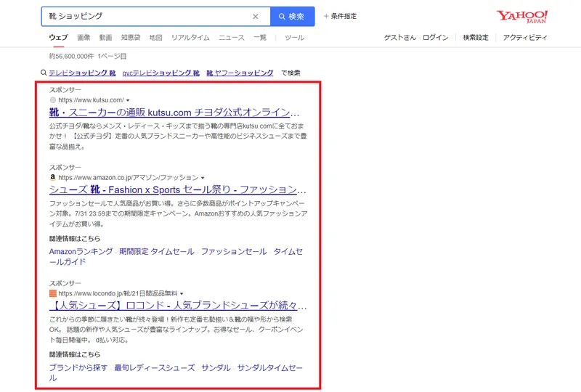Screen dimensions: 581x392
Task: Click the magnifier icon beside related searches
Action: pyautogui.click(x=44, y=73)
